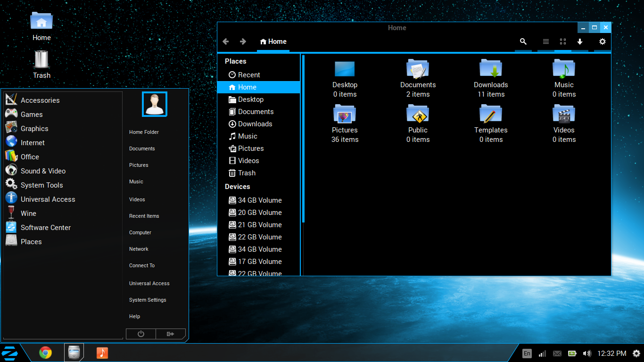Launch Google Chrome from the taskbar

45,353
